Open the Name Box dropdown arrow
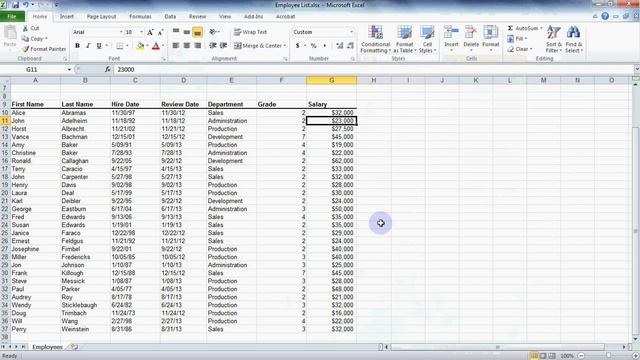640x360 pixels. point(69,69)
